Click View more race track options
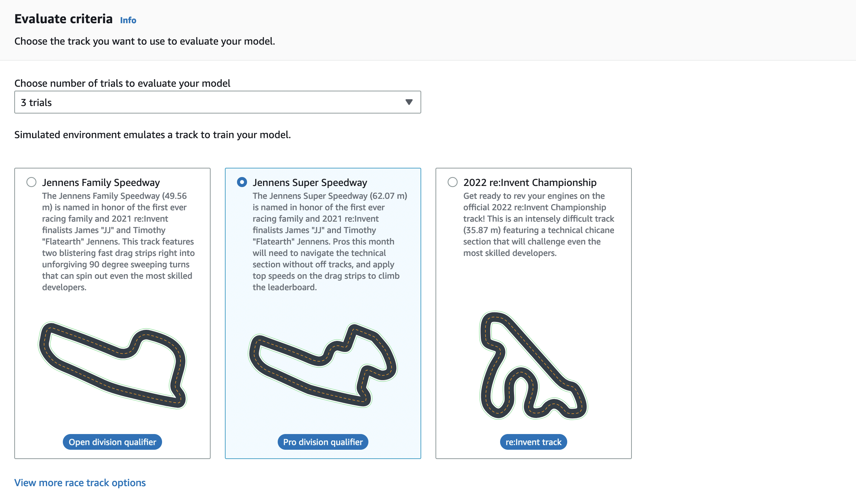 point(80,483)
